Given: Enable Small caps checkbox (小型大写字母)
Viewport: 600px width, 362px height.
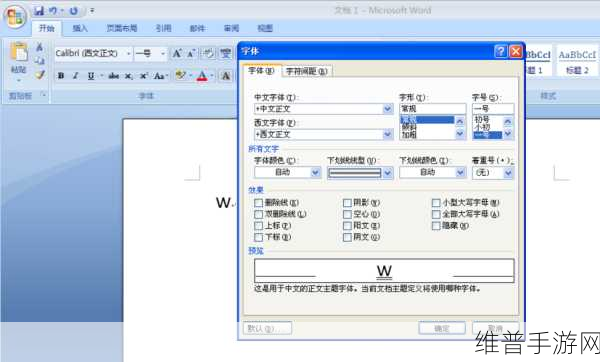Looking at the screenshot, I should [436, 203].
